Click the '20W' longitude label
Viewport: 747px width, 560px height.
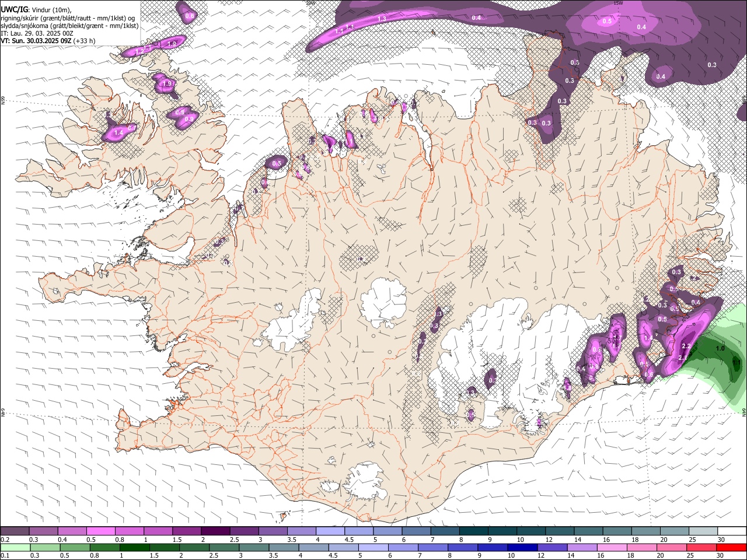pyautogui.click(x=310, y=3)
